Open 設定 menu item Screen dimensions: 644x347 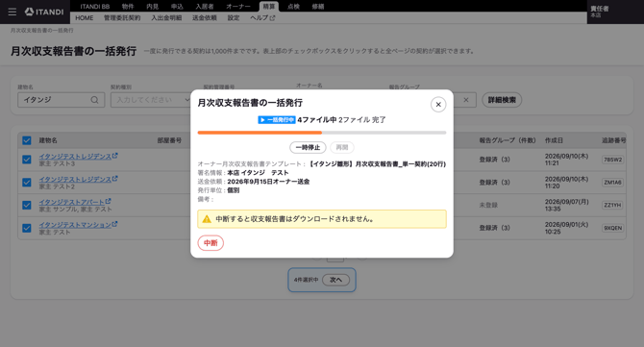[234, 18]
